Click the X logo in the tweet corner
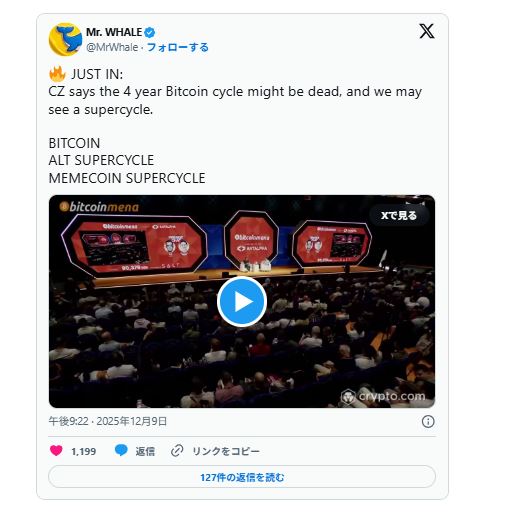The width and height of the screenshot is (530, 519). tap(427, 31)
